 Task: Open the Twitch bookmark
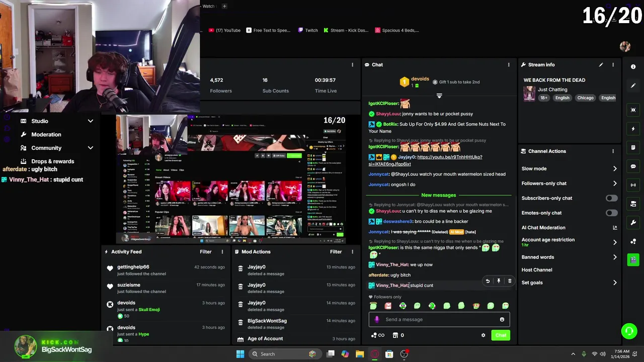tap(307, 30)
